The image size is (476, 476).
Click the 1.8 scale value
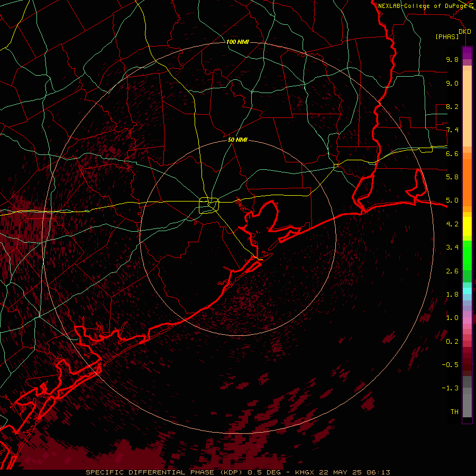pos(452,295)
